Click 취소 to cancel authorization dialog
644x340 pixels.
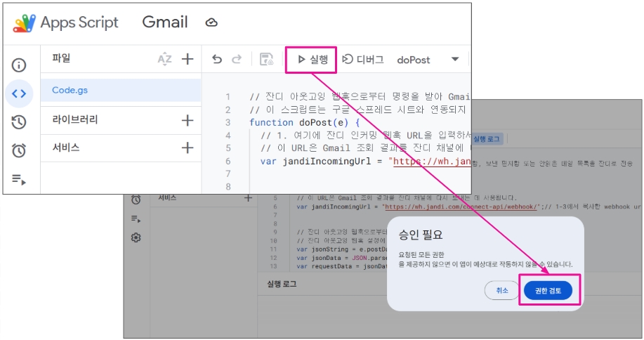[x=501, y=289]
